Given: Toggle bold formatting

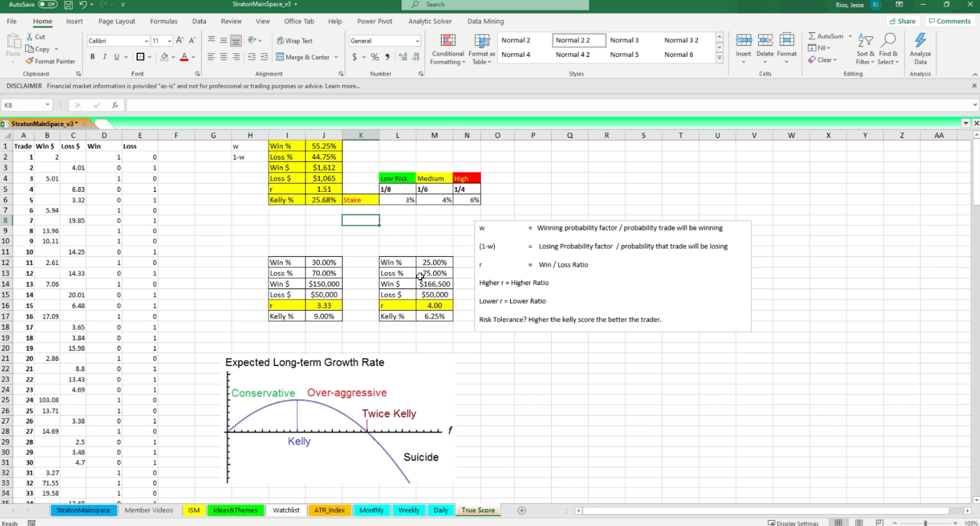Looking at the screenshot, I should click(92, 57).
